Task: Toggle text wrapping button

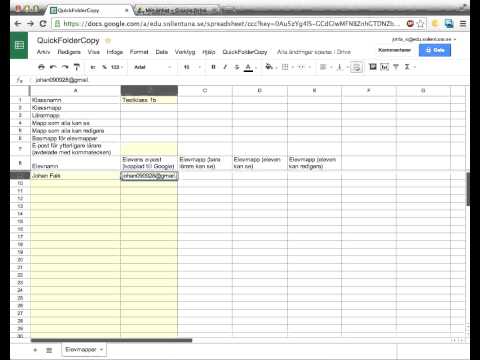Action: tap(356, 67)
